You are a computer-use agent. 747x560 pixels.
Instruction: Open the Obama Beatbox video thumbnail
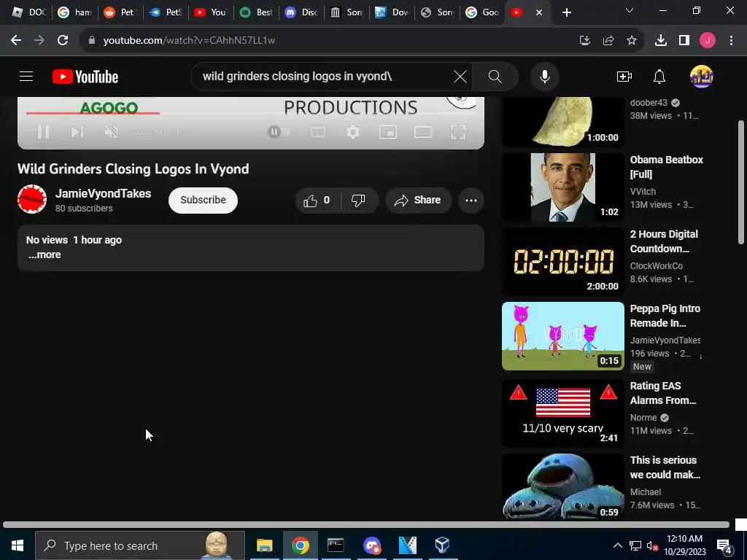point(562,187)
